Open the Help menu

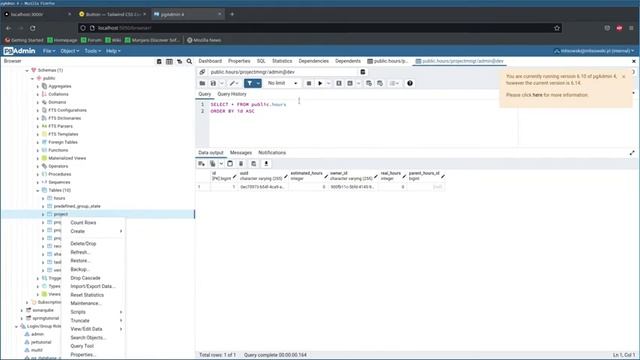[x=113, y=51]
